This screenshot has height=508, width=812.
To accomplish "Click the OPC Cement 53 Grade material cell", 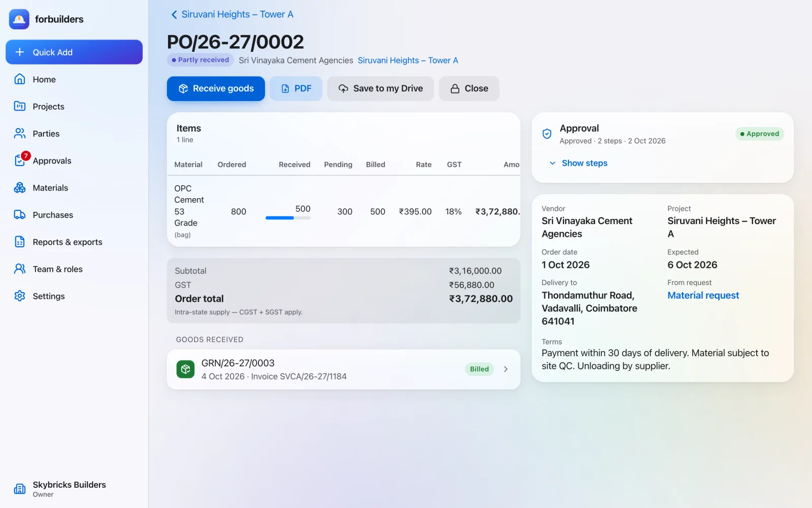I will [x=189, y=211].
